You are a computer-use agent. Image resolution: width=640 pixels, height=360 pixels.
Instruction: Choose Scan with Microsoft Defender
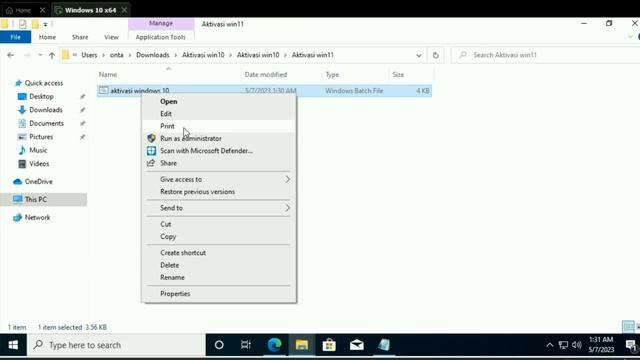pos(207,151)
